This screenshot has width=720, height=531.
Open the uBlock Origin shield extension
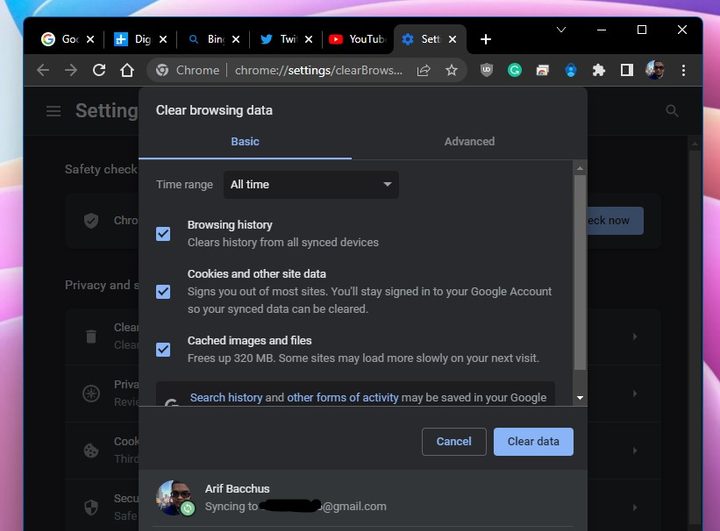click(486, 70)
